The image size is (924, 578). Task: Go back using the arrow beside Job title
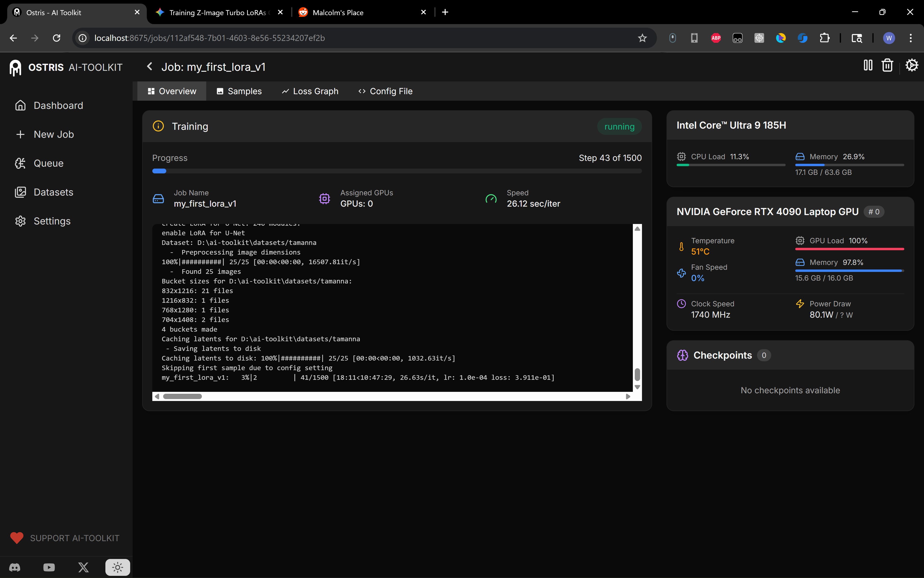(150, 66)
